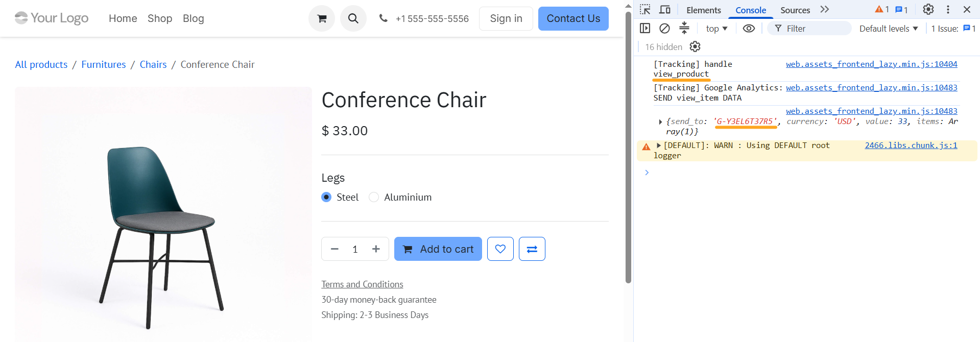Click the 'G-Y3EL6T37R5' value in console
Viewport: 980px width, 342px height.
point(746,121)
